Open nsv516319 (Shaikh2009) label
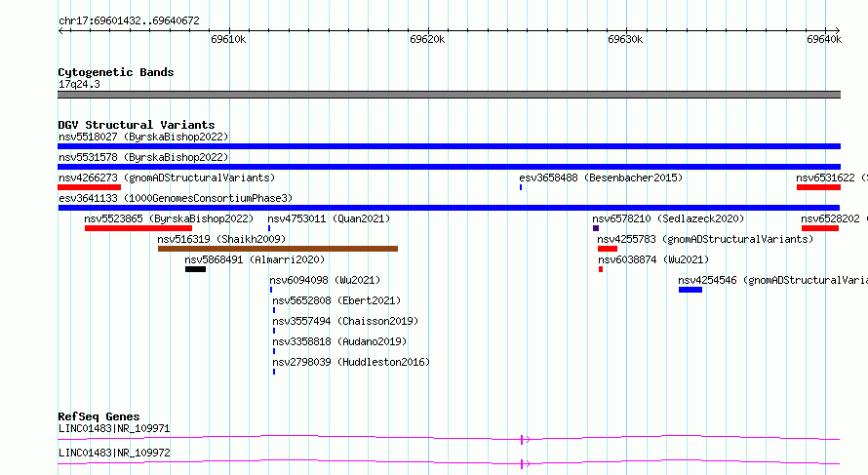The image size is (868, 475). point(221,239)
